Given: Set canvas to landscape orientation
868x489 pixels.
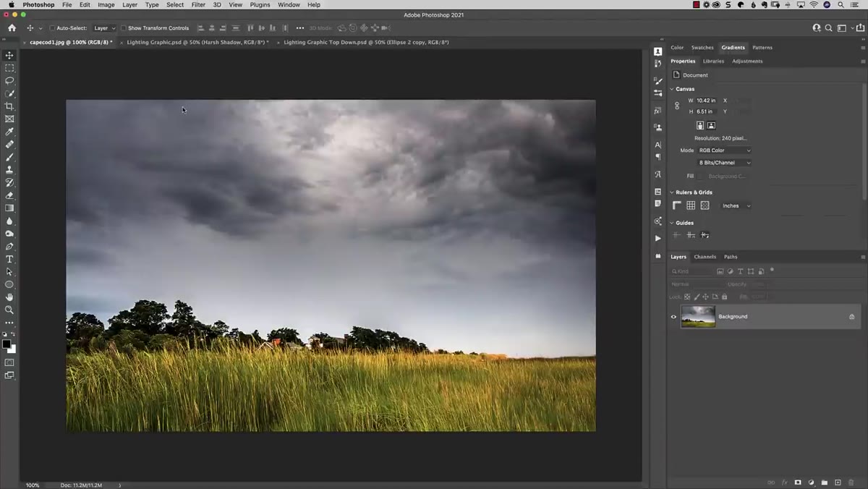Looking at the screenshot, I should point(711,125).
